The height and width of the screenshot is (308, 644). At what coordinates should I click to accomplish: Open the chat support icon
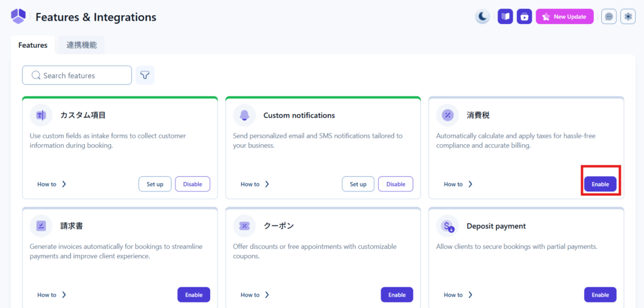[609, 17]
